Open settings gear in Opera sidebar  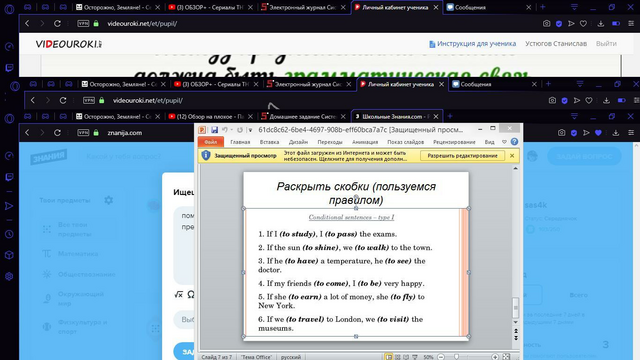[9, 276]
